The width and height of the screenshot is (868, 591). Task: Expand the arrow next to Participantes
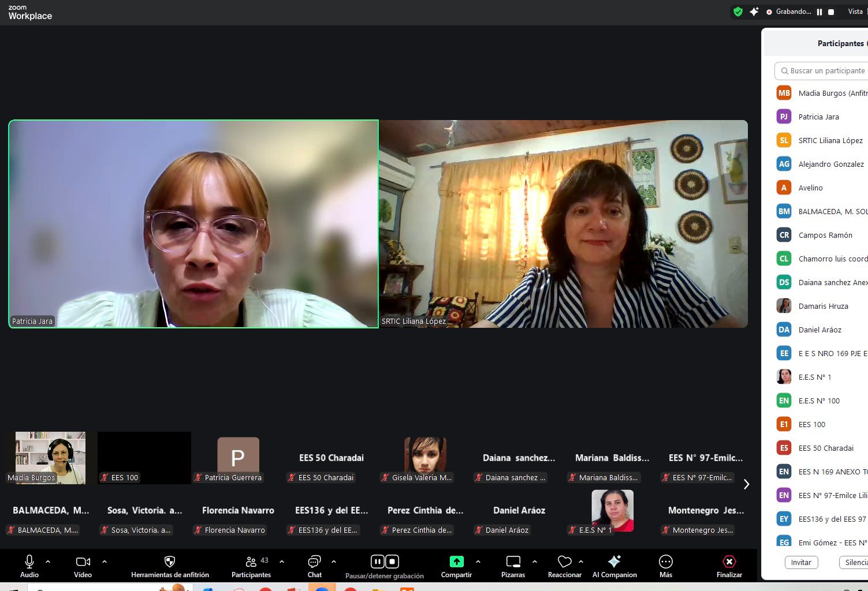282,561
